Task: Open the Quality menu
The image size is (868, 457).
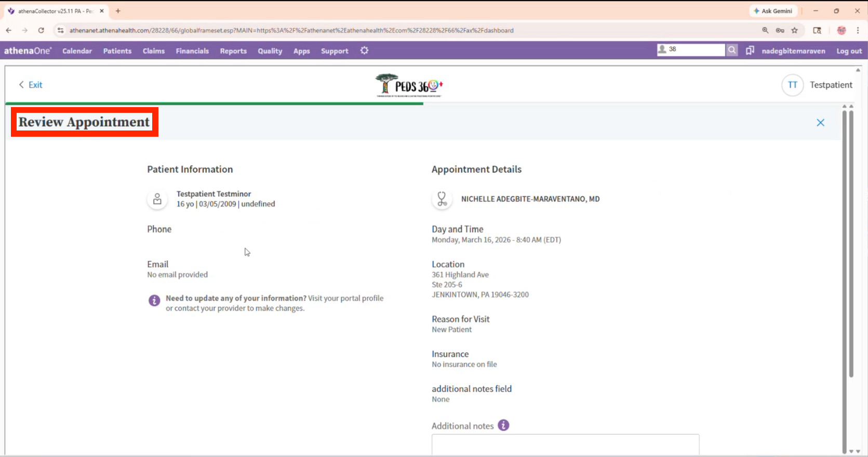Action: (x=270, y=51)
